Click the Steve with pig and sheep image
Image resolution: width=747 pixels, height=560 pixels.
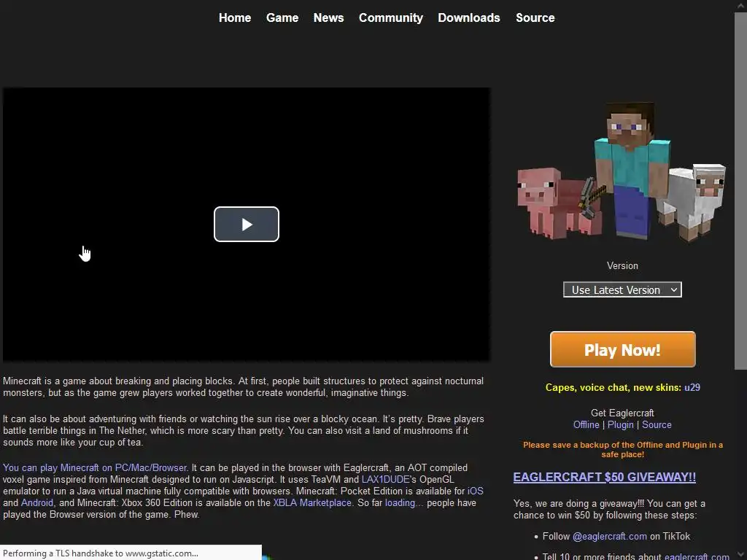622,171
